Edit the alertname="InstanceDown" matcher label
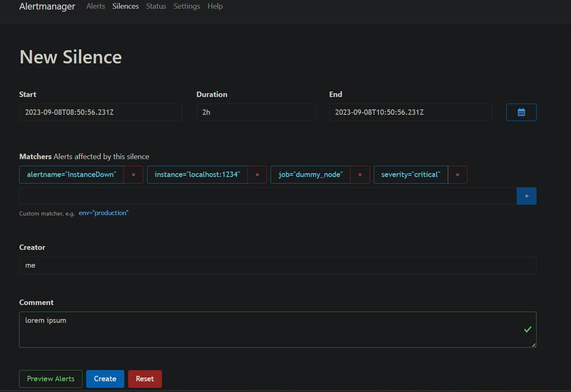The image size is (571, 392). pyautogui.click(x=72, y=174)
